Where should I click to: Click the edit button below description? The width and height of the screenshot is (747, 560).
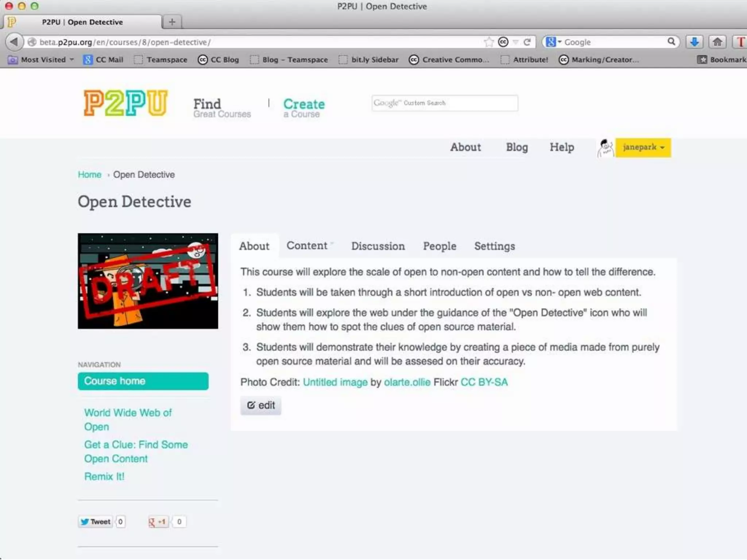pyautogui.click(x=261, y=405)
